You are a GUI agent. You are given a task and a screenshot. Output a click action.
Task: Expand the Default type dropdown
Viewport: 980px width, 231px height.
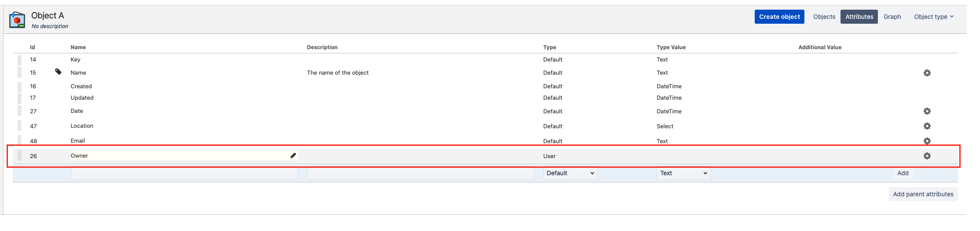pos(570,173)
